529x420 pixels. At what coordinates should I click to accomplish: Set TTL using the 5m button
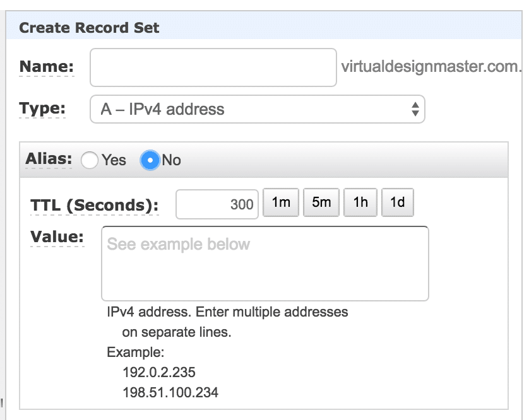click(x=321, y=203)
